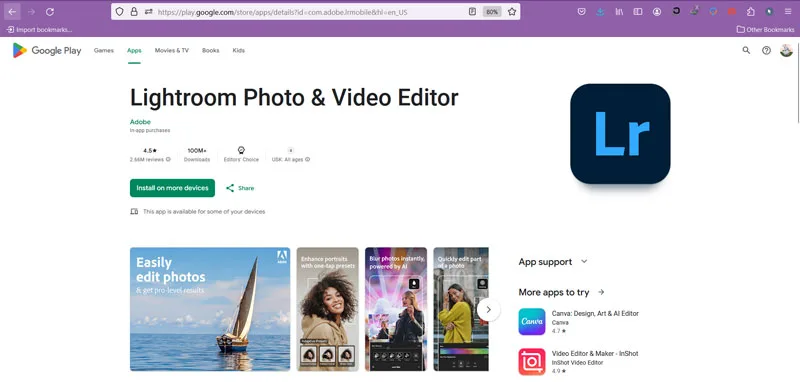This screenshot has width=800, height=382.
Task: Click the Editors' Choice badge
Action: (x=241, y=154)
